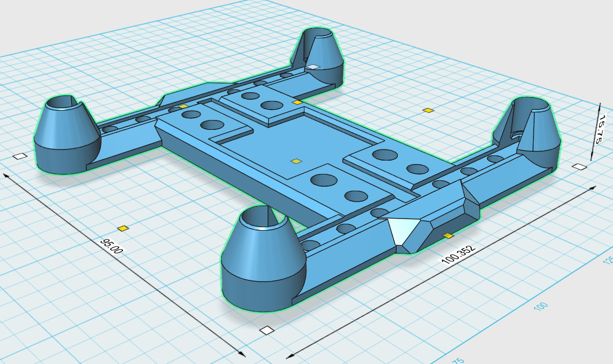Click the 100.352 dimension value
Screen dimensions: 613x364
pyautogui.click(x=459, y=254)
